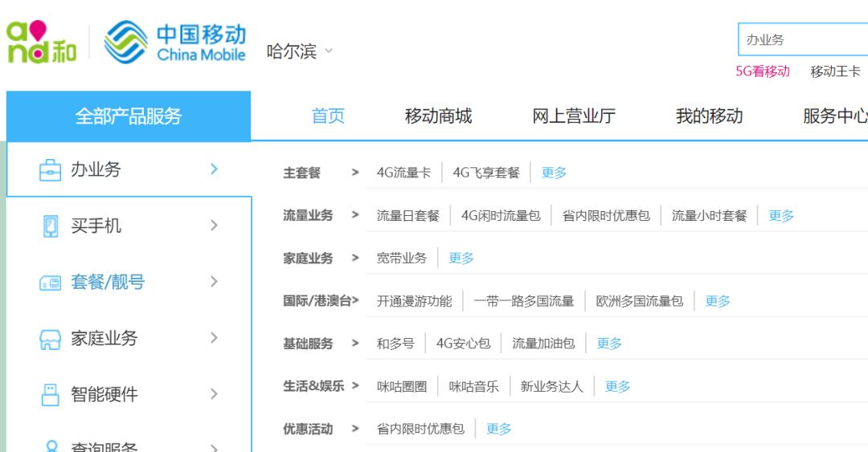Image resolution: width=868 pixels, height=452 pixels.
Task: Select 智能硬件 in the sidebar
Action: [104, 394]
